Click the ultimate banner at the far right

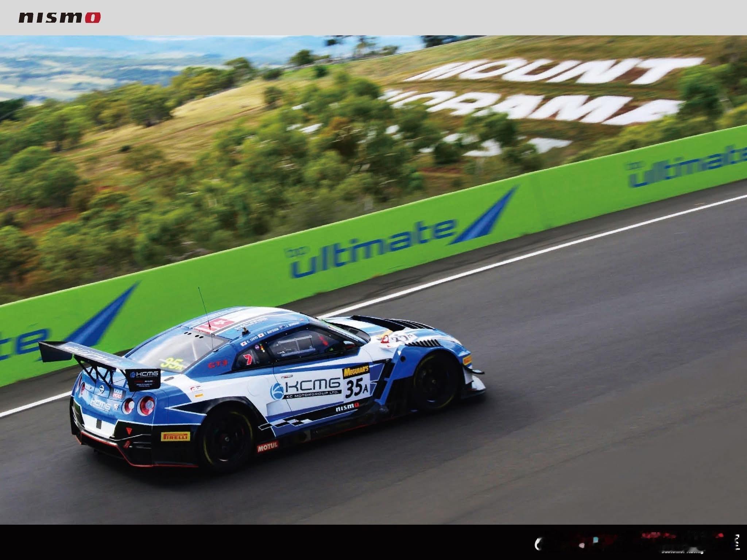[x=686, y=168]
